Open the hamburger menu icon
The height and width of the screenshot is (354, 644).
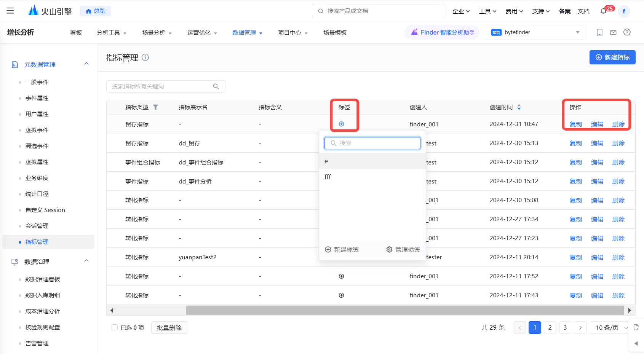[x=10, y=11]
